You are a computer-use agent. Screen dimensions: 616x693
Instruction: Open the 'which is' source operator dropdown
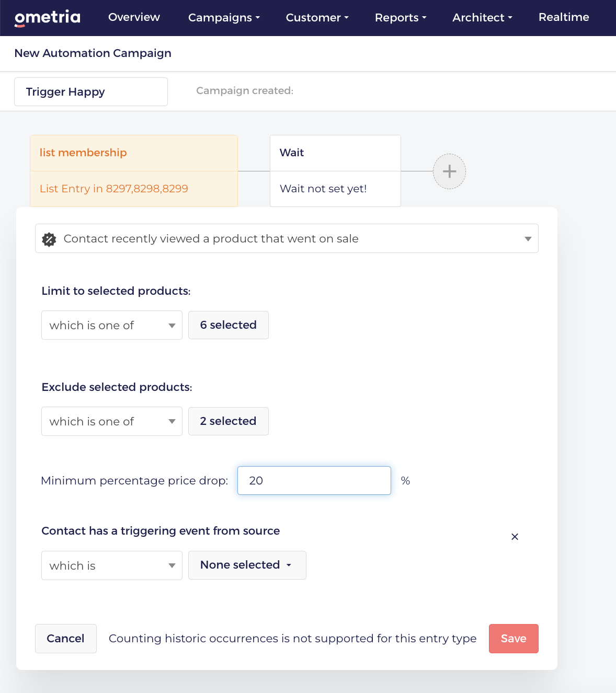pos(112,565)
